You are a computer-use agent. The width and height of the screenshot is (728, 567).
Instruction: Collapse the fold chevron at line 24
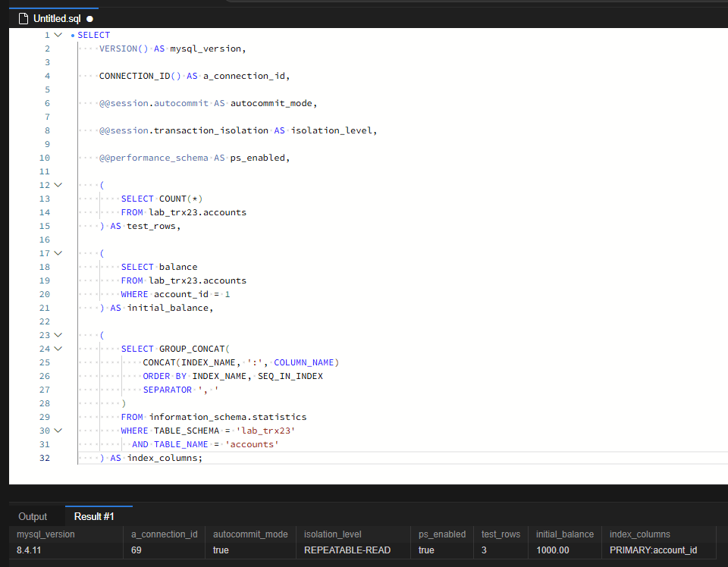pos(58,349)
